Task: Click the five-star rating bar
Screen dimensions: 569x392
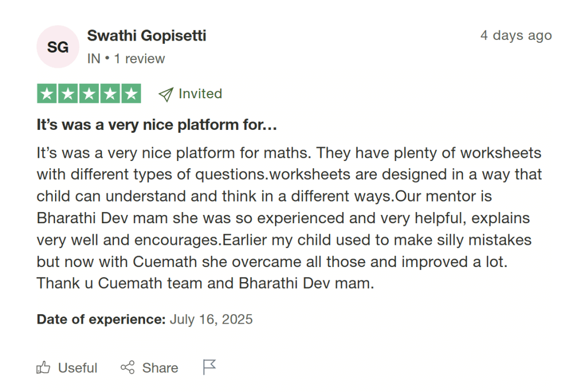Action: [x=88, y=93]
